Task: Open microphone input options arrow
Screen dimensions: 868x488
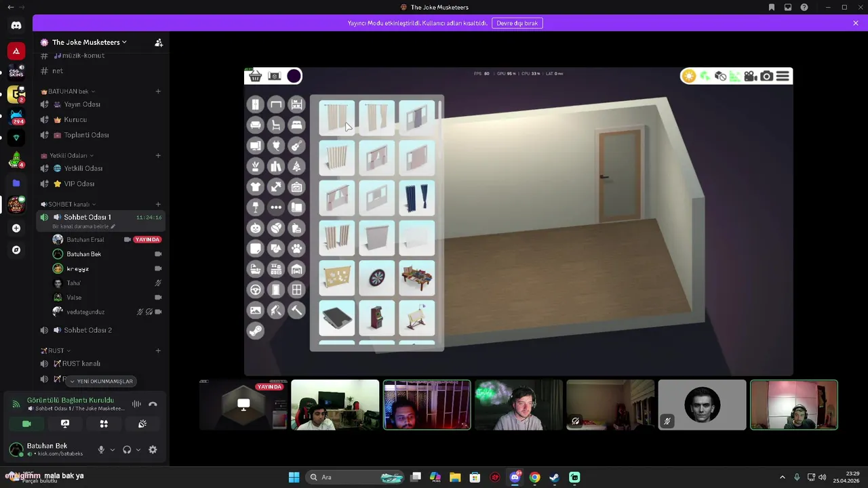Action: click(113, 449)
